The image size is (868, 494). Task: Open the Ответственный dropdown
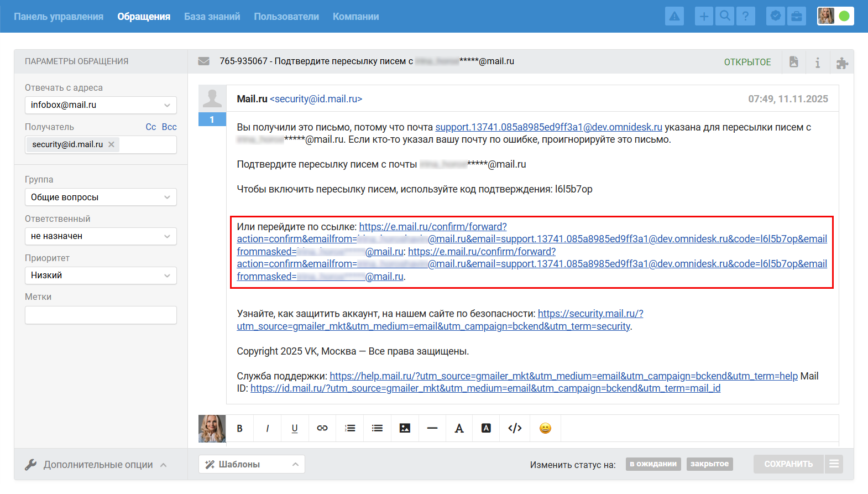tap(101, 236)
